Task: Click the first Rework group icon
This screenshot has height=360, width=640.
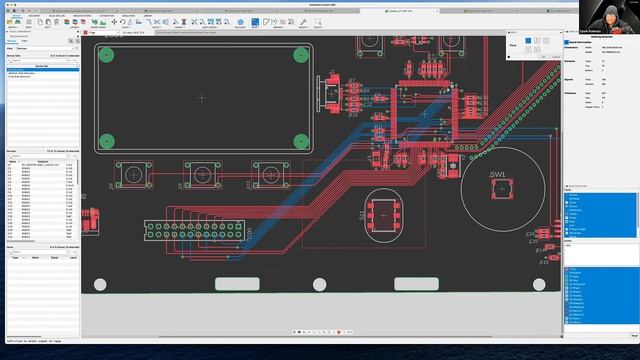Action: tap(267, 22)
